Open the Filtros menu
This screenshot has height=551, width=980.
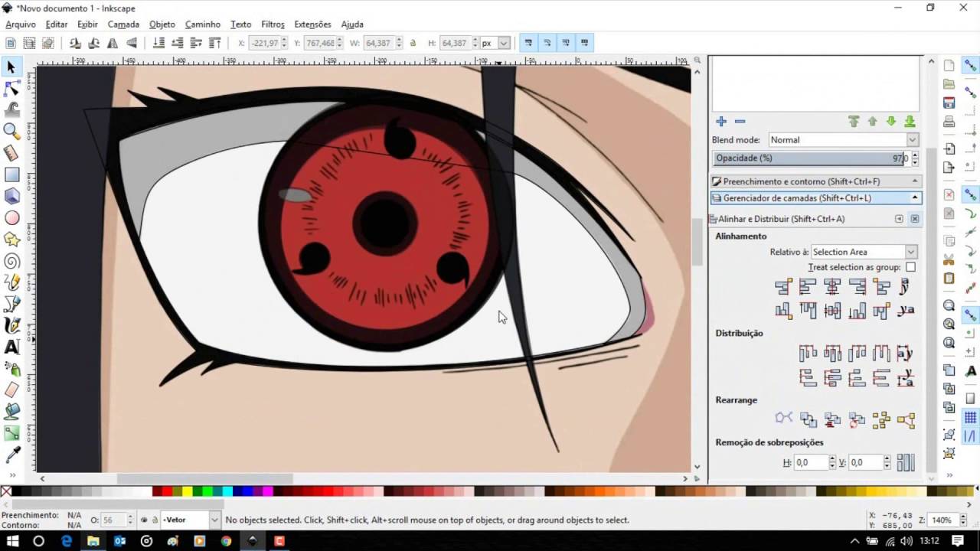(273, 24)
